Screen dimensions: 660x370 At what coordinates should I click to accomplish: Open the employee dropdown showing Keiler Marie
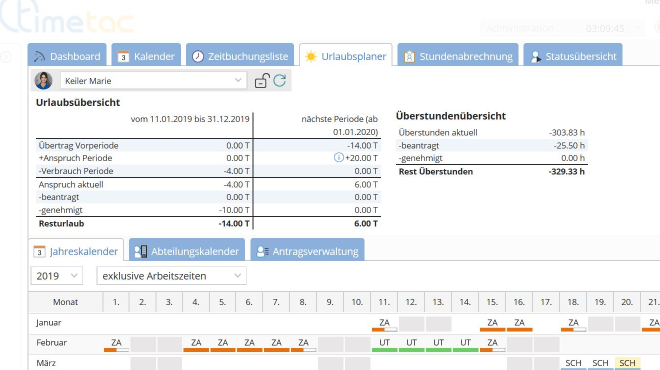(153, 80)
